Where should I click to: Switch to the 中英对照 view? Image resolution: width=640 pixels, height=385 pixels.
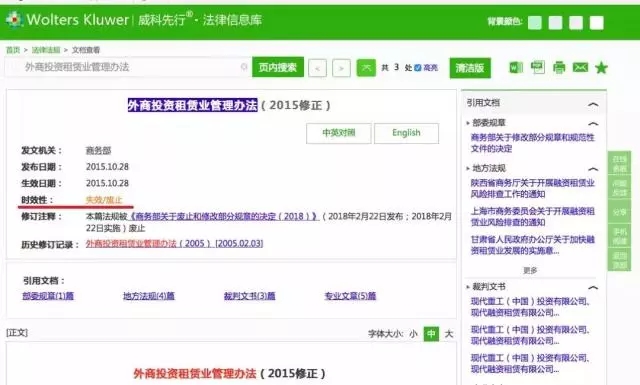click(x=339, y=133)
